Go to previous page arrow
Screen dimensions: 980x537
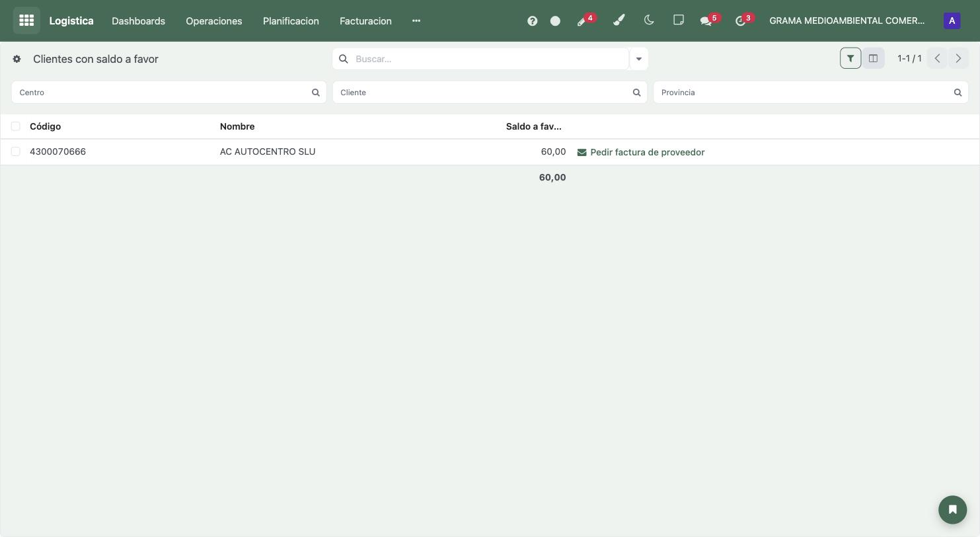click(937, 58)
